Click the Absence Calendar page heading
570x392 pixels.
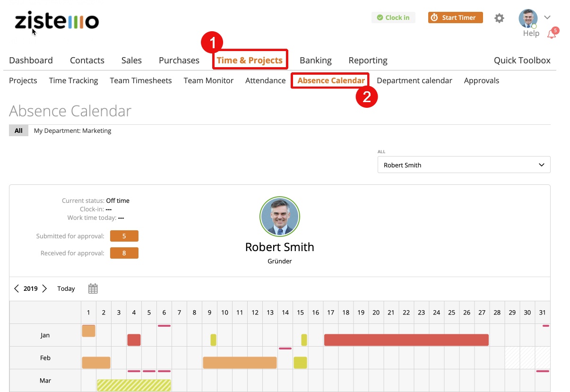70,111
